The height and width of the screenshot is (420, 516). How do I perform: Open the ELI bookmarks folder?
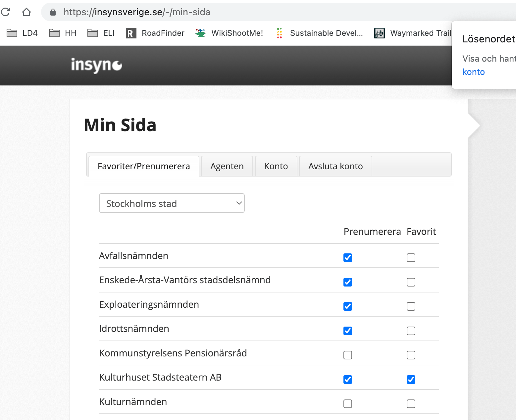tap(101, 33)
